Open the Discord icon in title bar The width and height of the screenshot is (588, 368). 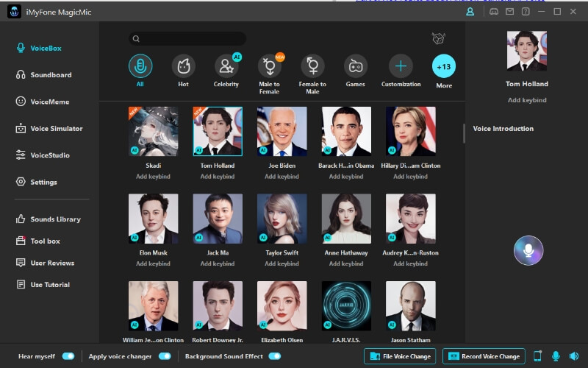pos(494,12)
